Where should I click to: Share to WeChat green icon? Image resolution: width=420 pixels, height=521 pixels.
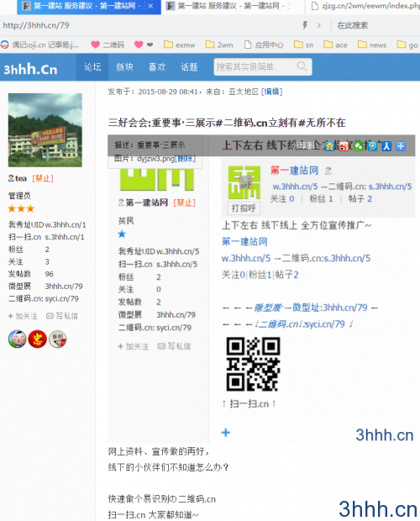click(358, 146)
